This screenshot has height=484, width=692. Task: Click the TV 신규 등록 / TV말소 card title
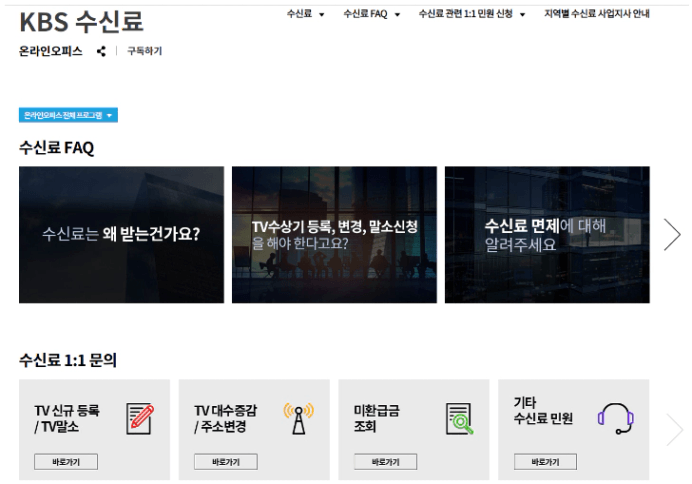coord(67,419)
